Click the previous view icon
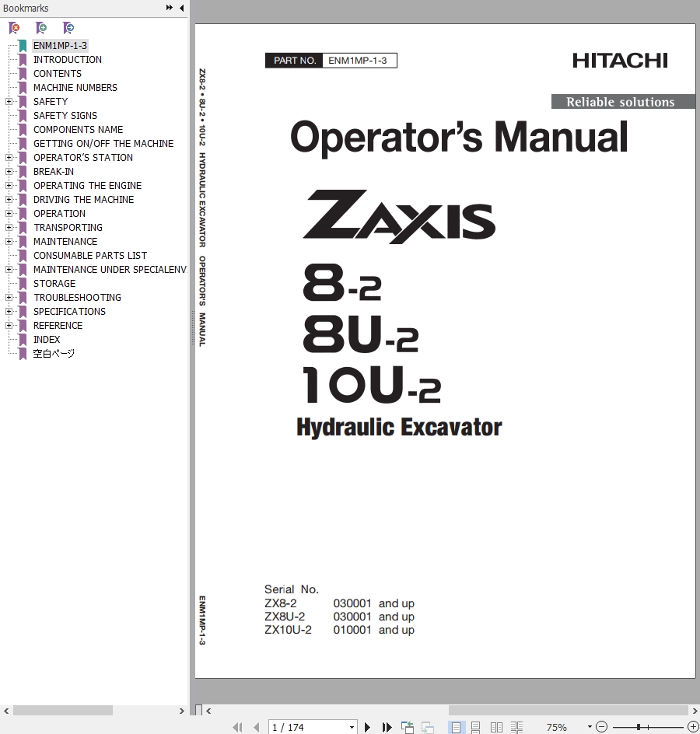This screenshot has width=700, height=734. click(x=408, y=727)
